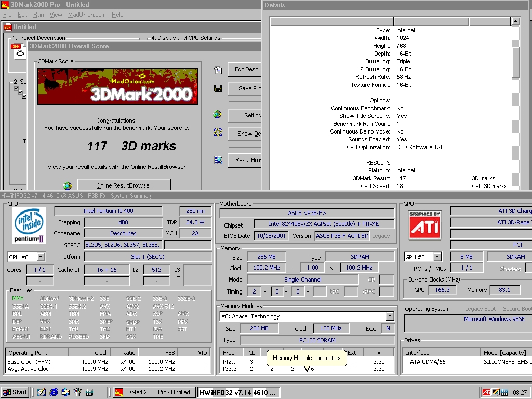Open the File menu
Image resolution: width=532 pixels, height=399 pixels.
7,15
